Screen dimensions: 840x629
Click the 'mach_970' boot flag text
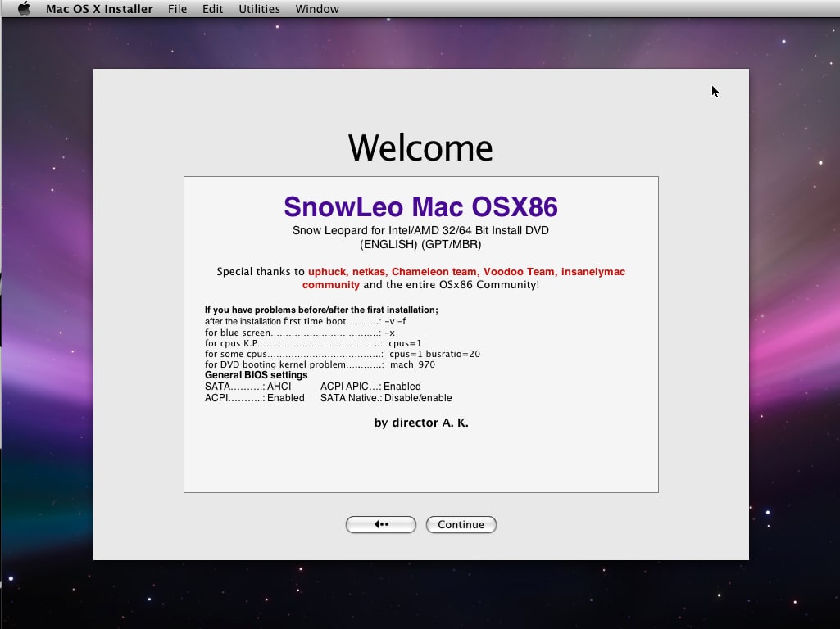click(x=412, y=364)
